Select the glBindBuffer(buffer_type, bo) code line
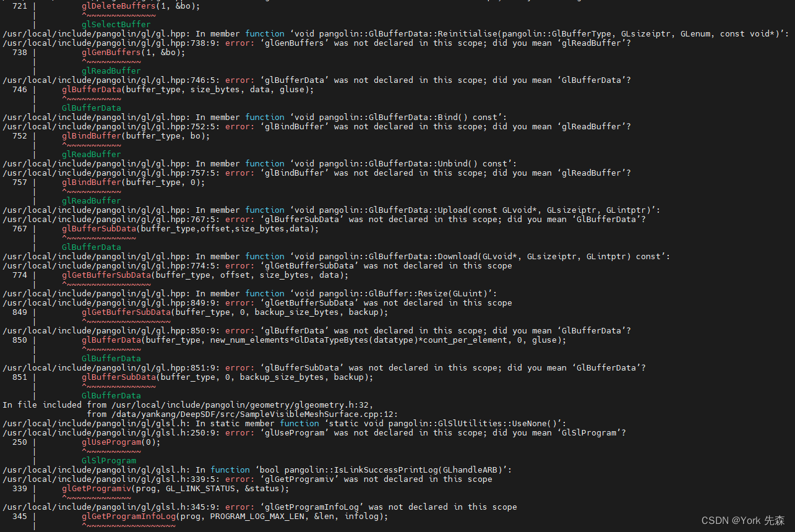This screenshot has height=532, width=795. click(x=135, y=135)
